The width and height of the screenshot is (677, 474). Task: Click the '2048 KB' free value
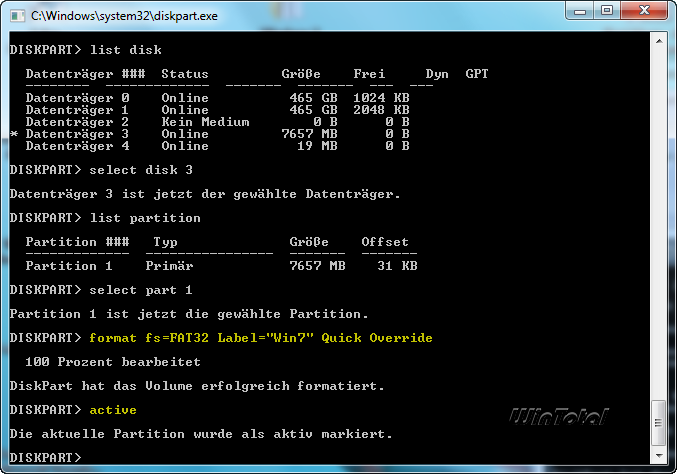tap(381, 110)
